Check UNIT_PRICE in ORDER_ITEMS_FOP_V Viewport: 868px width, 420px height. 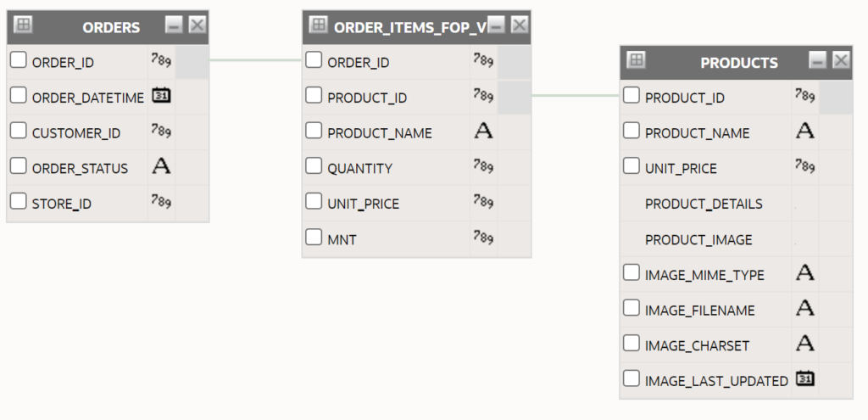click(314, 201)
